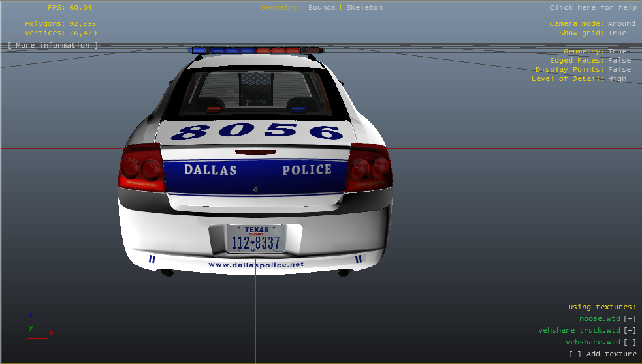Remove the vehshare_truck.wtd texture with [-]
The width and height of the screenshot is (642, 364).
pos(630,330)
